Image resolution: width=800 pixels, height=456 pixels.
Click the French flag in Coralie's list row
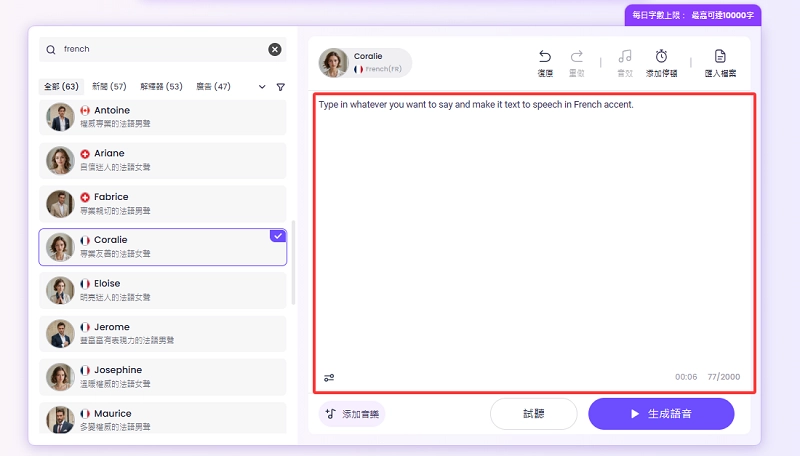click(x=85, y=240)
